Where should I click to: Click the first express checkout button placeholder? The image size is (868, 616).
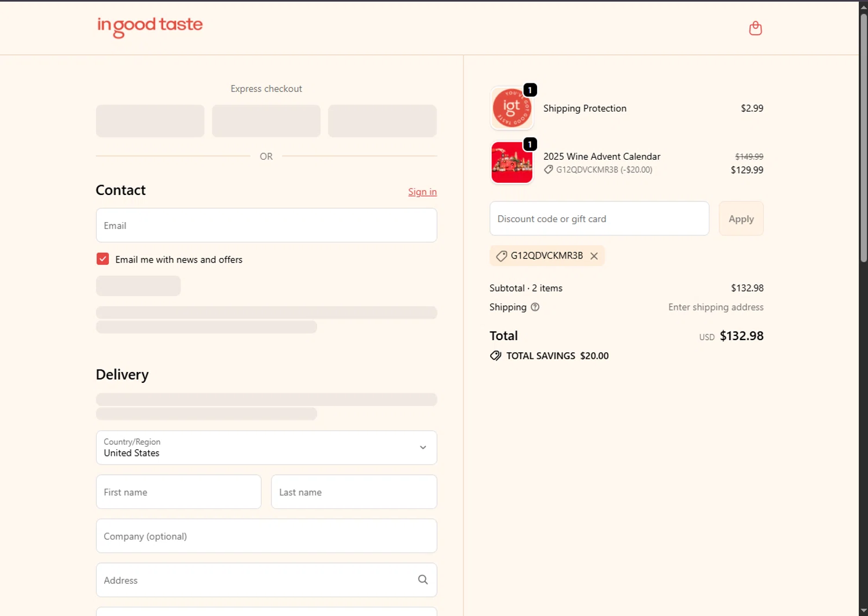click(150, 121)
